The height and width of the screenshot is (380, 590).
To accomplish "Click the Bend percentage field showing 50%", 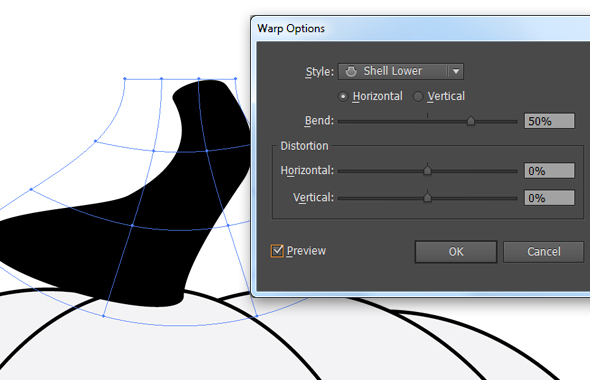I will [x=549, y=121].
